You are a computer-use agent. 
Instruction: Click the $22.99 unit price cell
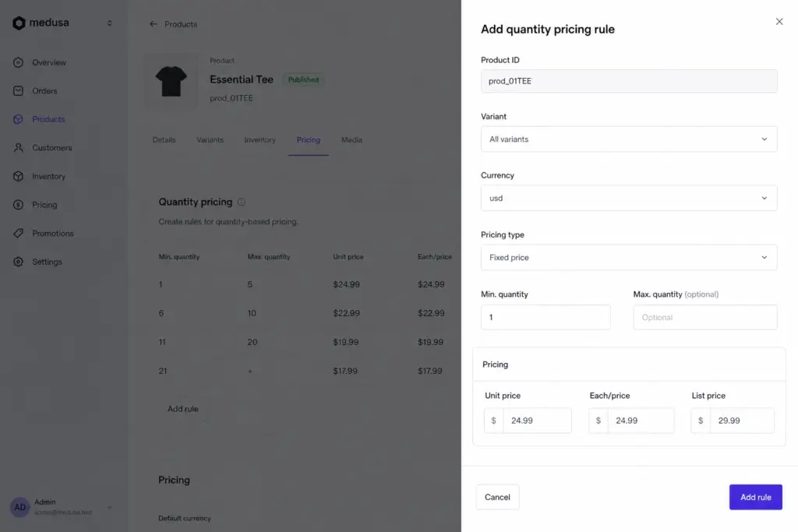(346, 313)
